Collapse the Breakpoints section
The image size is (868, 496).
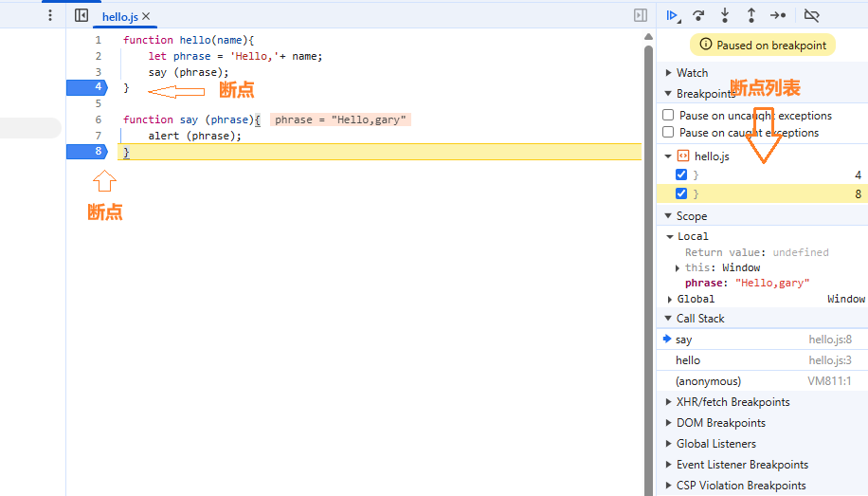[669, 94]
